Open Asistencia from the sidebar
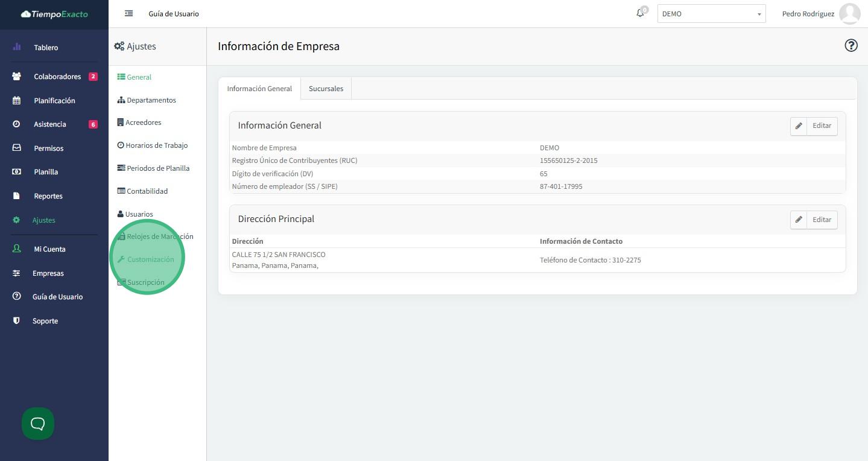The width and height of the screenshot is (868, 461). (50, 124)
